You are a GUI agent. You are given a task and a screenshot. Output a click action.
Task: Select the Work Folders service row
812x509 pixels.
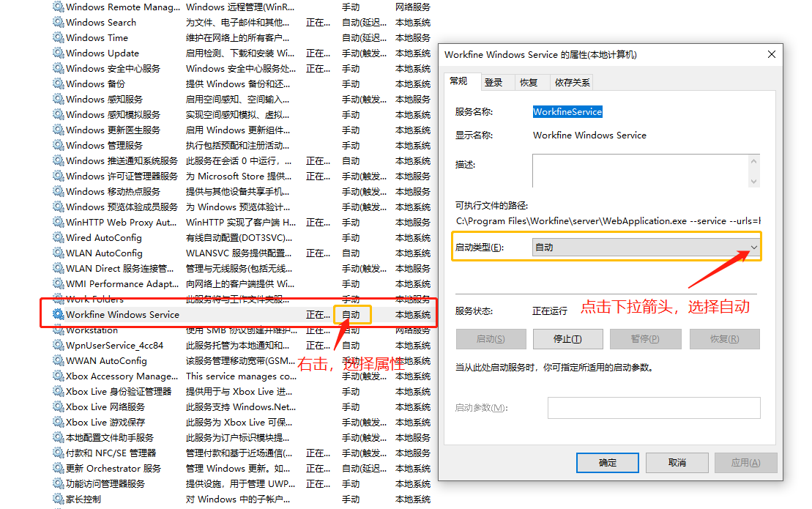pyautogui.click(x=242, y=300)
